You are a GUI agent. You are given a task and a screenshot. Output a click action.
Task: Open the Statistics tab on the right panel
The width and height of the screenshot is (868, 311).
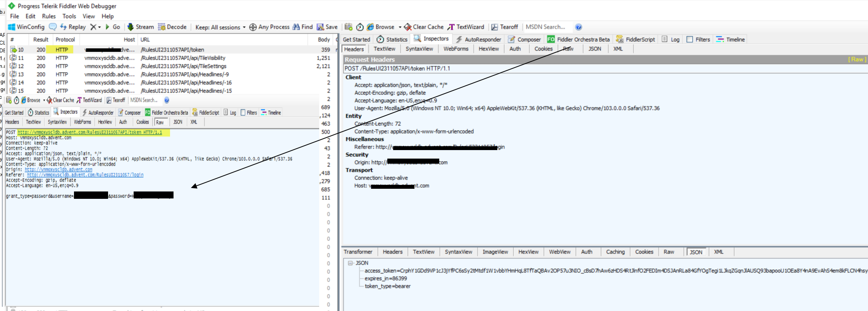[392, 39]
